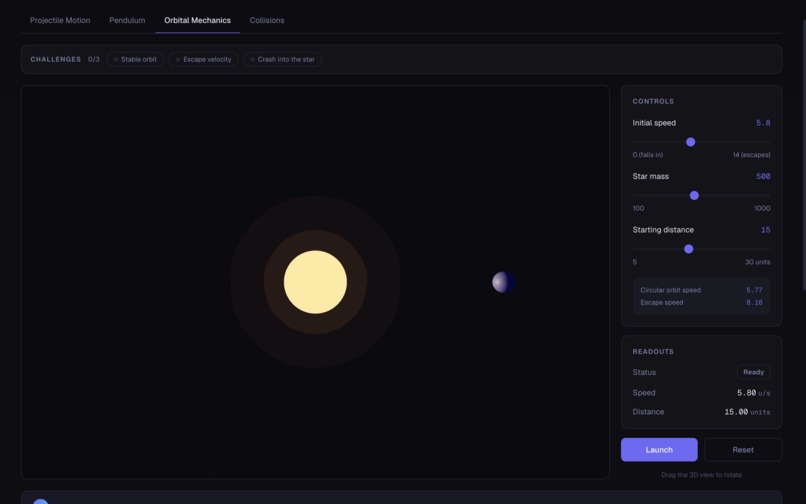Click the Crash into the star challenge
806x504 pixels.
[283, 60]
